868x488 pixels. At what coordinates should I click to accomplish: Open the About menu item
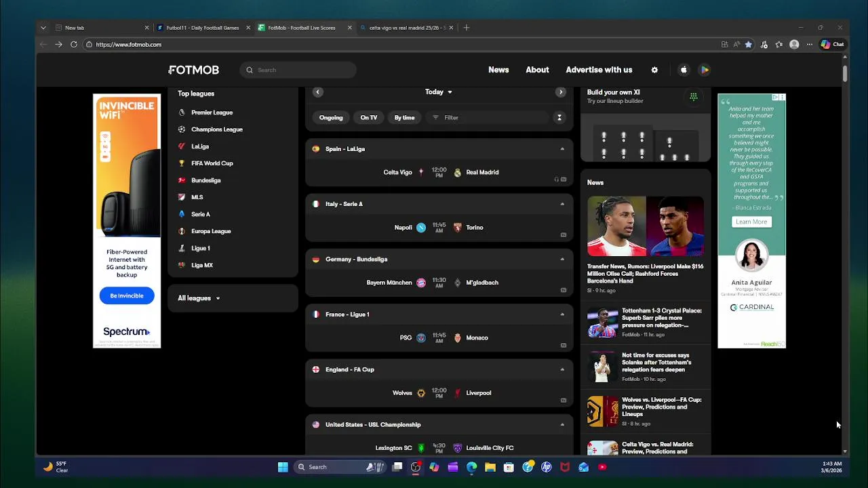tap(537, 70)
